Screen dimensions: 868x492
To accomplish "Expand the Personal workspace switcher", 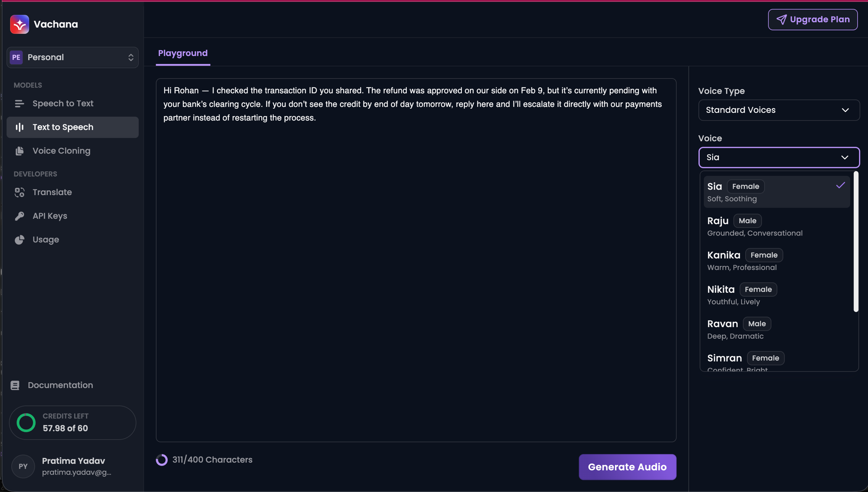I will [72, 57].
